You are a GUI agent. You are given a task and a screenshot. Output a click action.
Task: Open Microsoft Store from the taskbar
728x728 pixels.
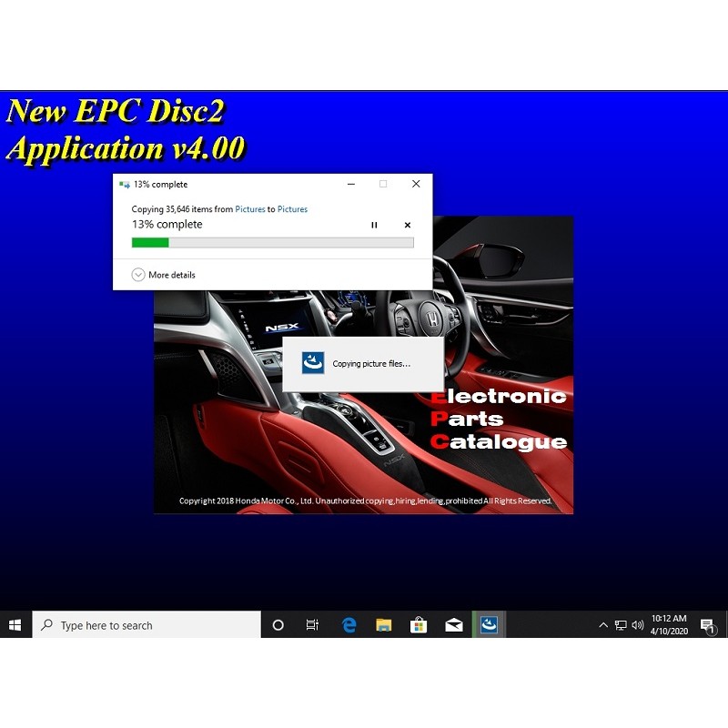click(419, 625)
